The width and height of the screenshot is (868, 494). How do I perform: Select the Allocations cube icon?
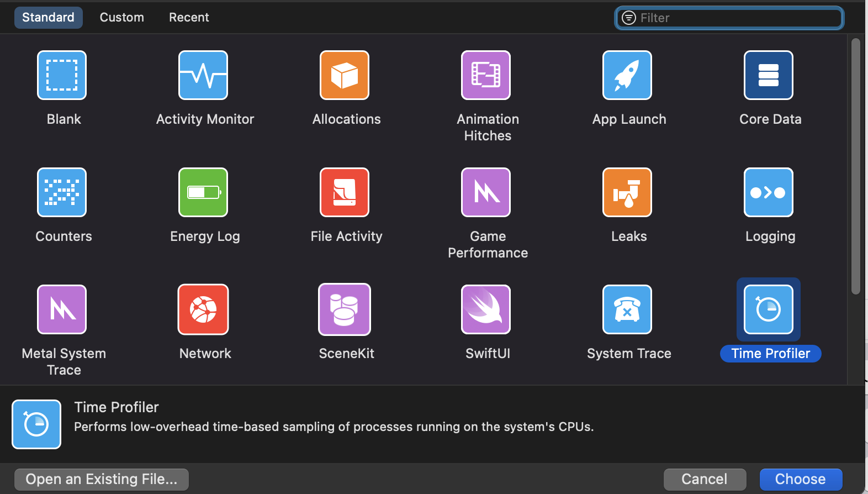[x=345, y=75]
